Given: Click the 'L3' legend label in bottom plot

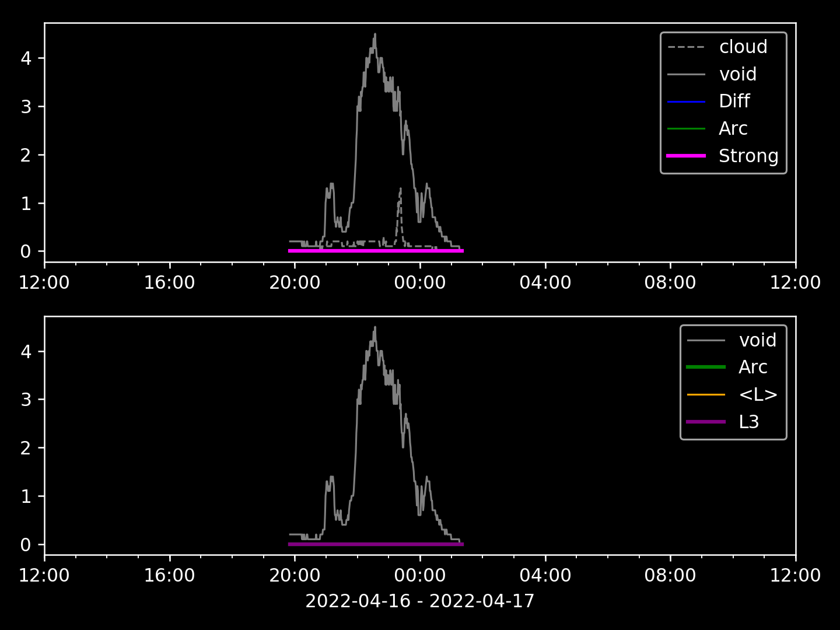Looking at the screenshot, I should (x=749, y=422).
